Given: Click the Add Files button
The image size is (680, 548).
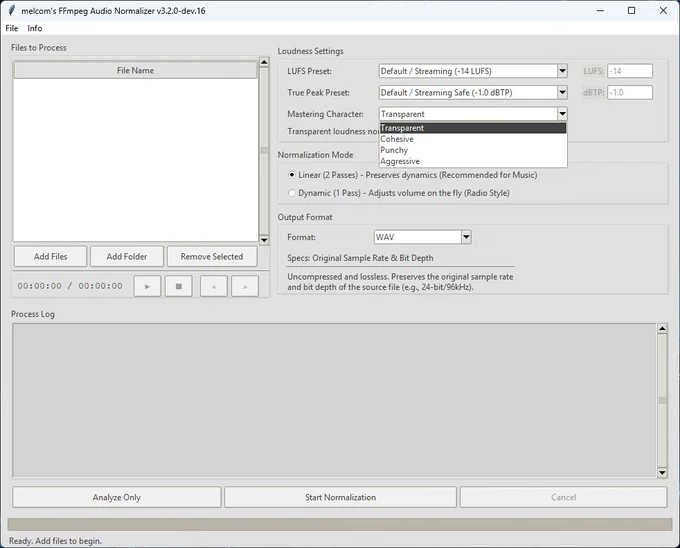Looking at the screenshot, I should click(x=50, y=257).
